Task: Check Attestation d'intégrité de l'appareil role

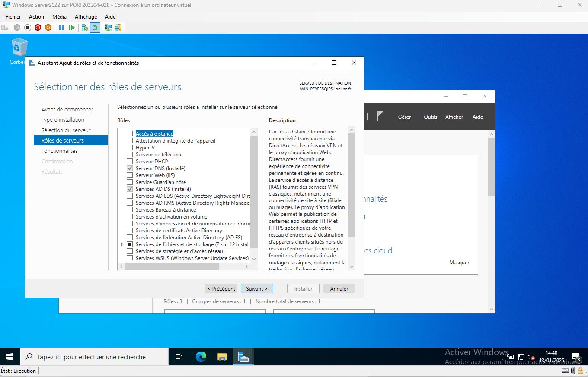Action: [x=130, y=141]
